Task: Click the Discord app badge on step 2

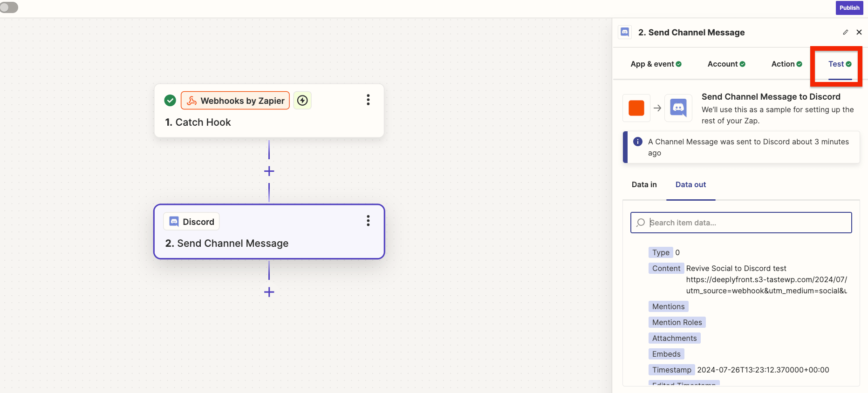Action: (191, 222)
